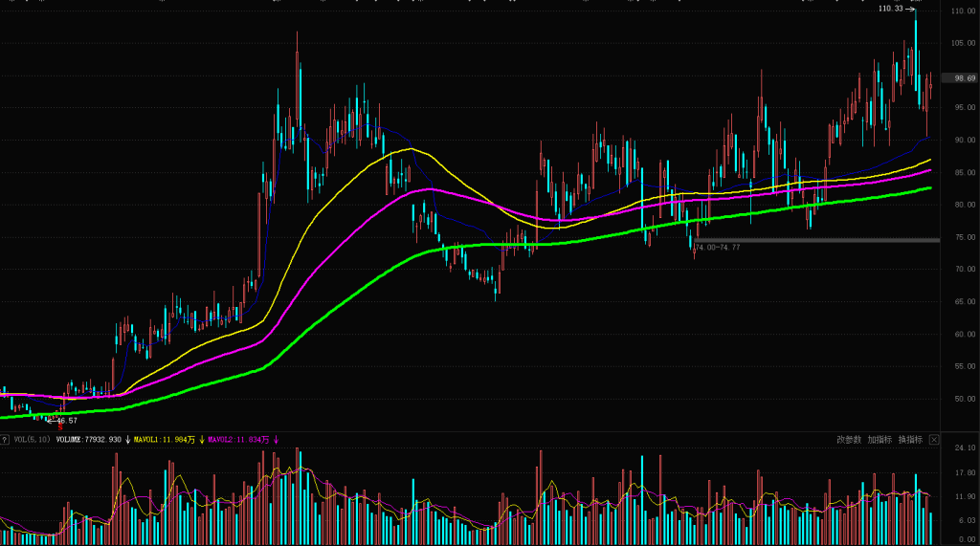The width and height of the screenshot is (980, 546).
Task: Close the VOL indicator panel
Action: (934, 440)
